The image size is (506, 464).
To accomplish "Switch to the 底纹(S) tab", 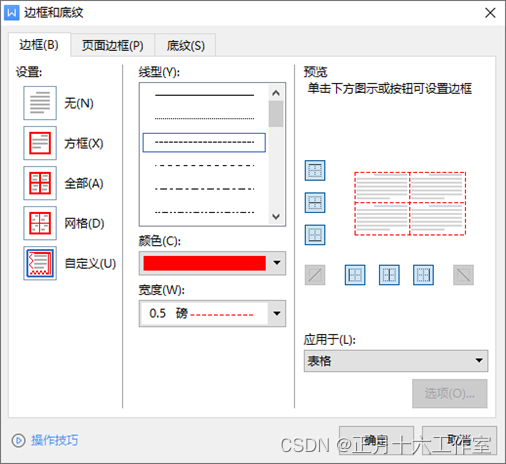I will point(185,45).
